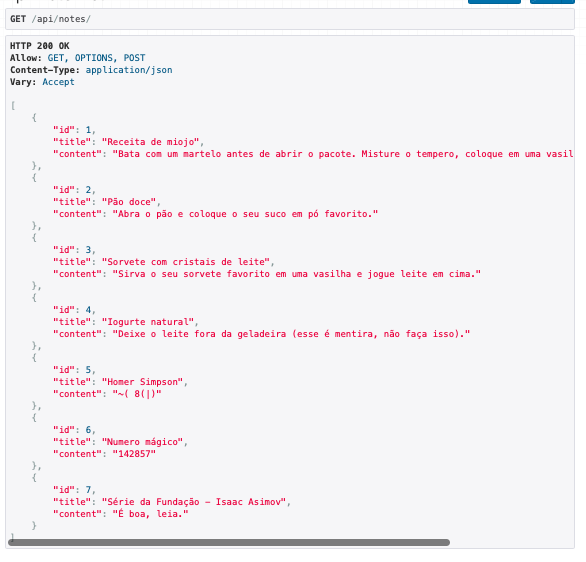Click the content value "142857"
Image resolution: width=586 pixels, height=562 pixels.
[134, 454]
